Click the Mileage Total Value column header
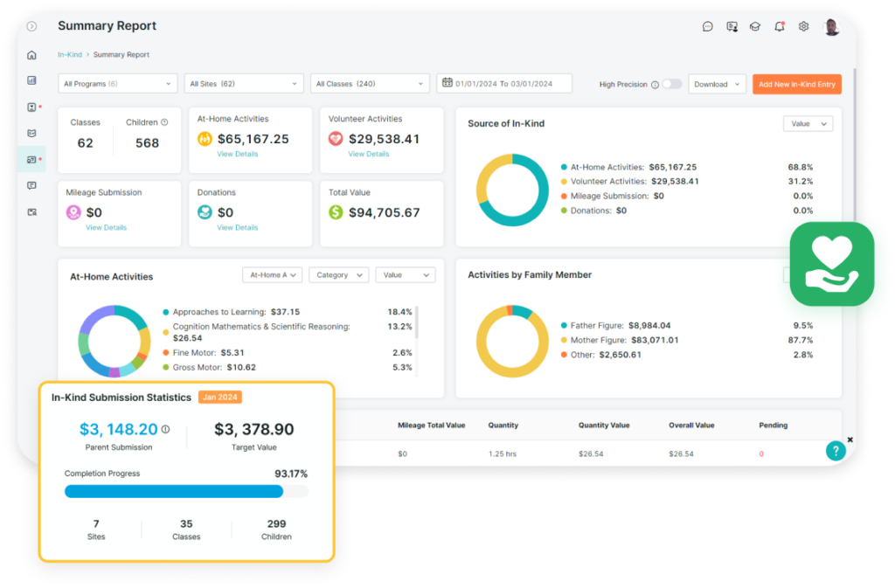Viewport: 895px width, 588px height. [431, 425]
